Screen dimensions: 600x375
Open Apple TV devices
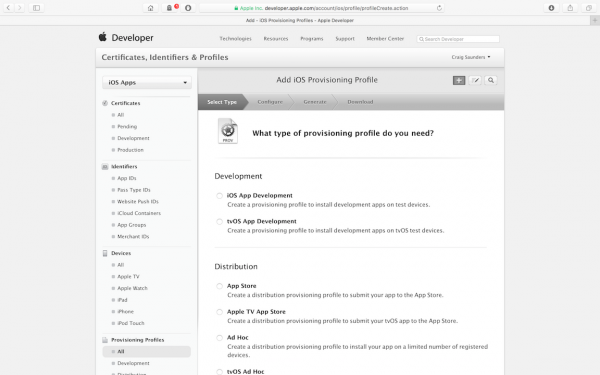[128, 277]
